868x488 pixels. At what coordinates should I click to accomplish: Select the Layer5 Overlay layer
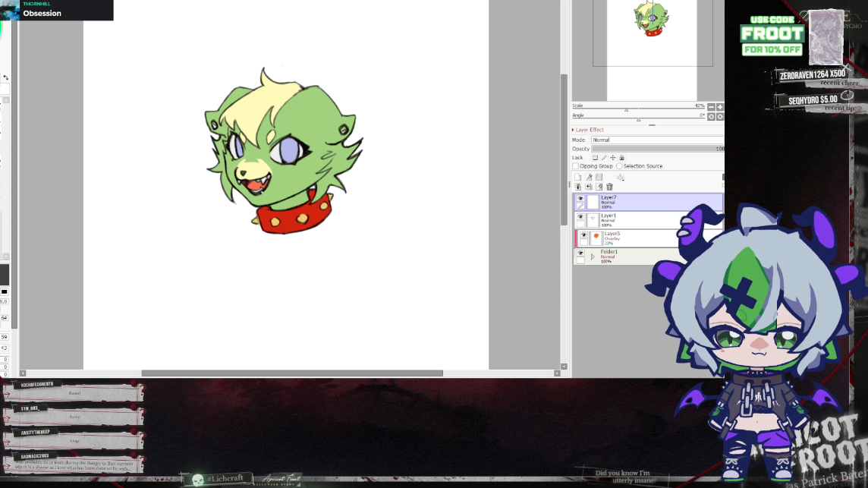pos(648,238)
